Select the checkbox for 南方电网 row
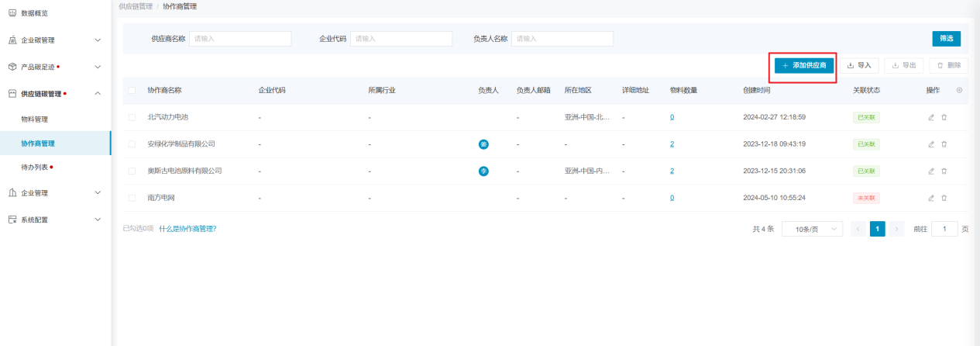This screenshot has width=980, height=346. tap(132, 198)
